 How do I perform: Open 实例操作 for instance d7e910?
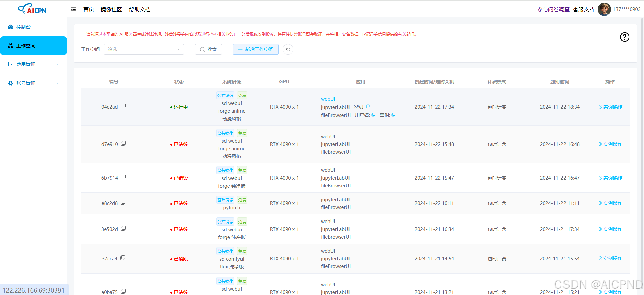610,144
